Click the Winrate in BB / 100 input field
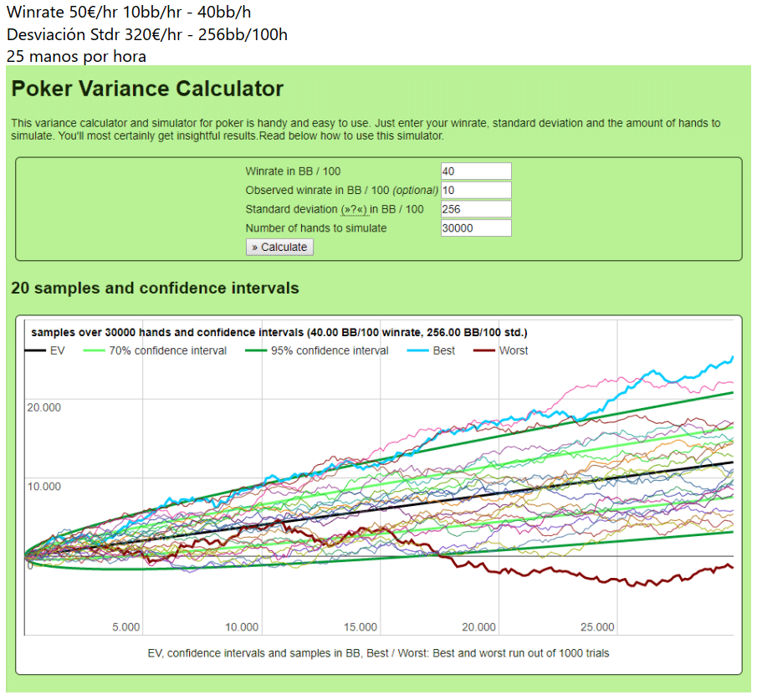This screenshot has height=700, width=757. (475, 171)
